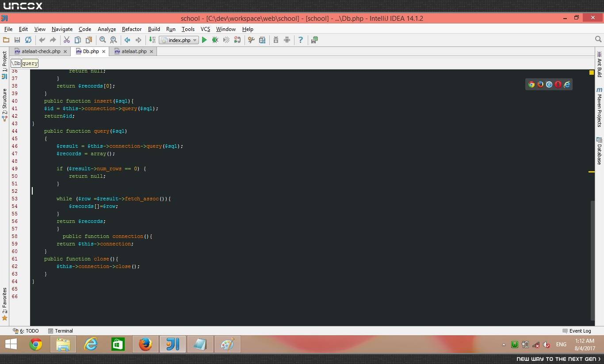Undo the last action via toolbar
The height and width of the screenshot is (364, 604).
tap(42, 40)
